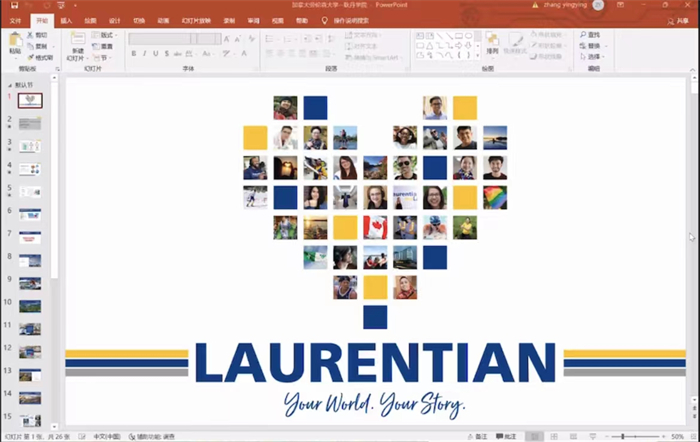The width and height of the screenshot is (700, 442).
Task: Toggle Italic text formatting
Action: tap(145, 54)
